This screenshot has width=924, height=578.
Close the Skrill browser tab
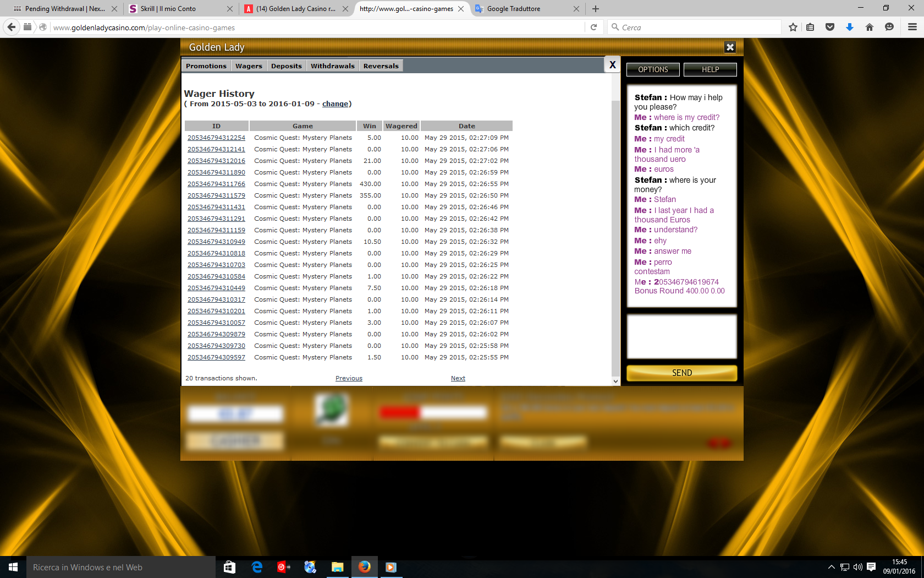click(x=230, y=9)
